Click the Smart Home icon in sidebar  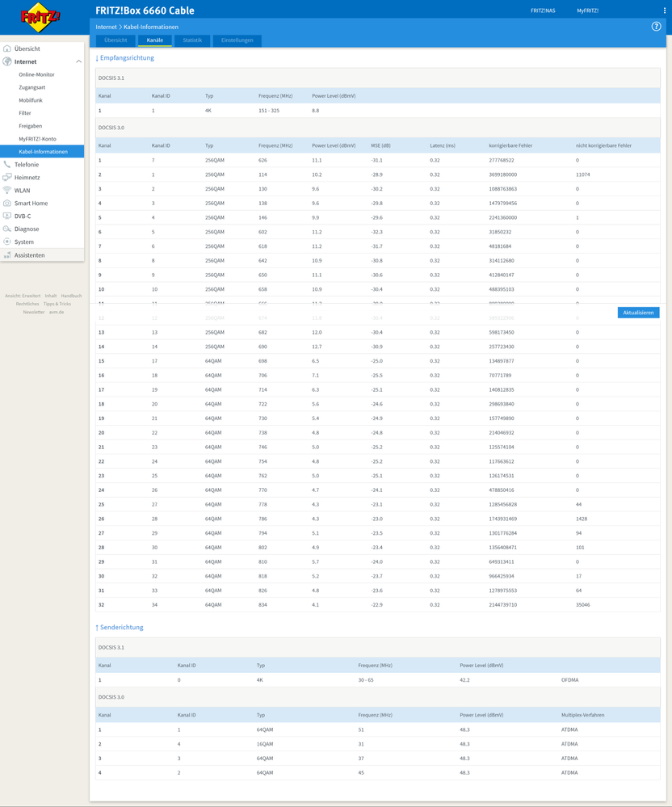click(x=7, y=203)
